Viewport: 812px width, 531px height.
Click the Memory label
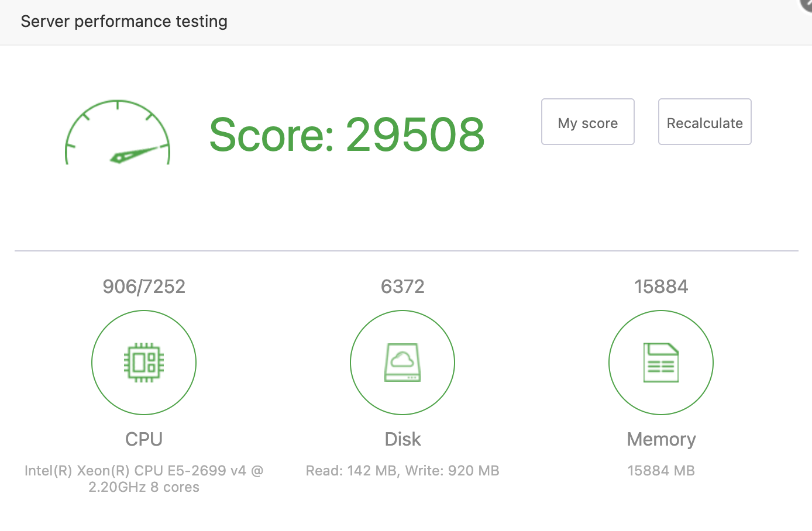(661, 440)
